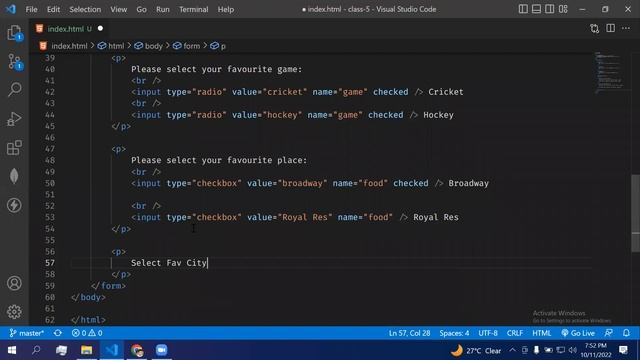This screenshot has height=360, width=640.
Task: Open the Run and Debug view
Action: click(14, 119)
